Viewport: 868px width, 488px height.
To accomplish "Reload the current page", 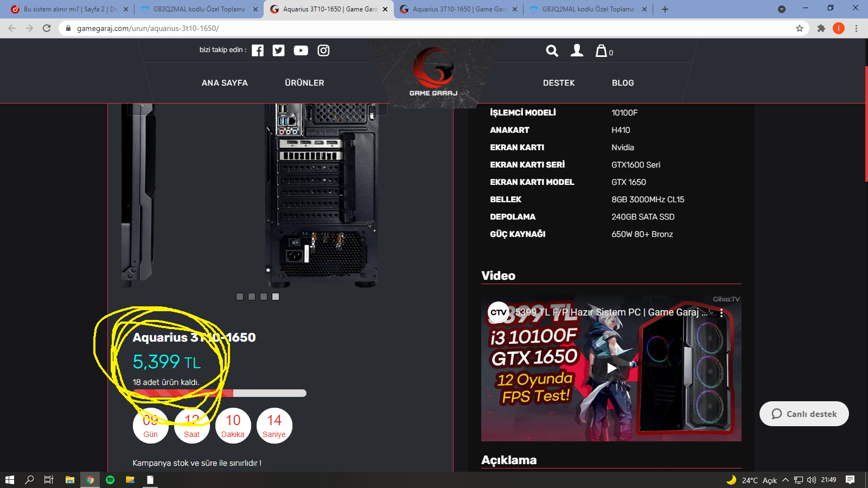I will pos(47,28).
